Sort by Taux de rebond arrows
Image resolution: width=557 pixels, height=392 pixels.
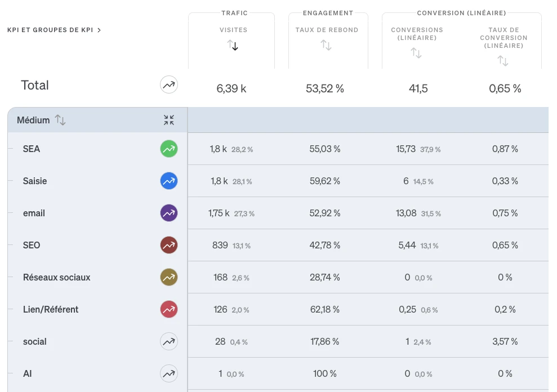click(326, 45)
